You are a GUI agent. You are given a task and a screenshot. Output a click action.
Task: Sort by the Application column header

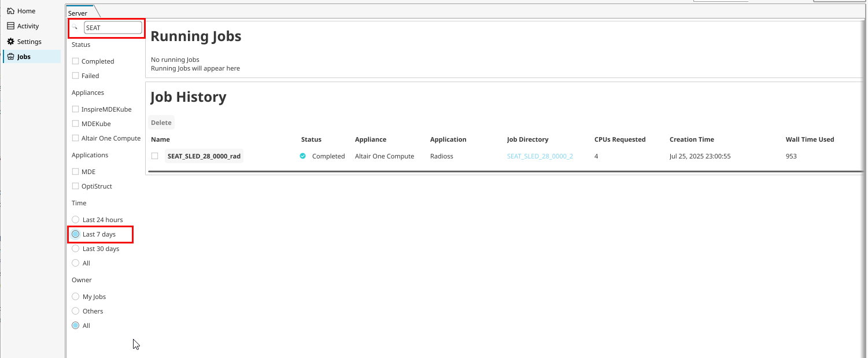coord(448,139)
